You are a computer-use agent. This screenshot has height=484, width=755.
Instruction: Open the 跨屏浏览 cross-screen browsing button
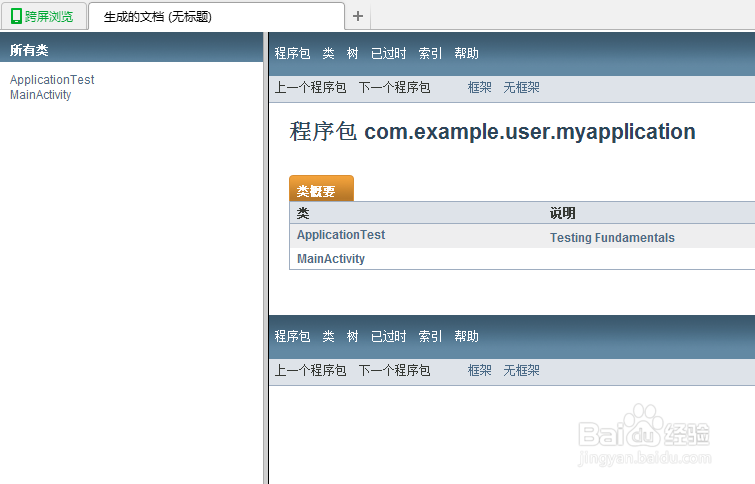tap(42, 16)
